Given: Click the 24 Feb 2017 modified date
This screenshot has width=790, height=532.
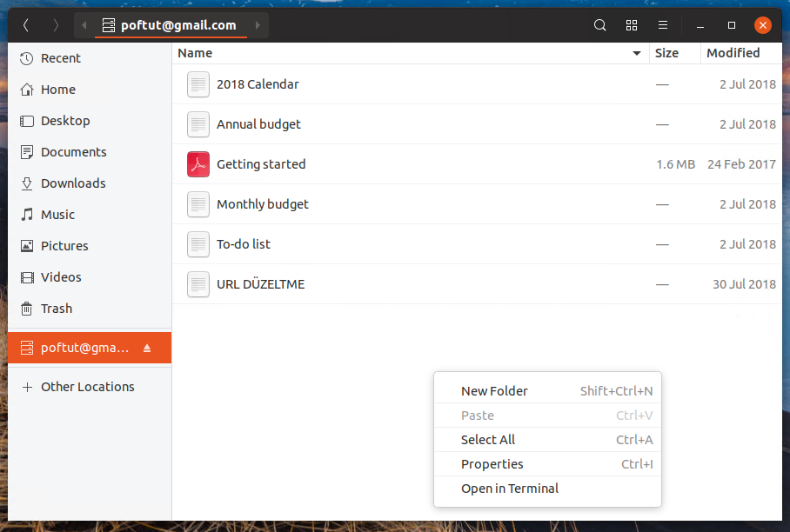Looking at the screenshot, I should coord(741,164).
